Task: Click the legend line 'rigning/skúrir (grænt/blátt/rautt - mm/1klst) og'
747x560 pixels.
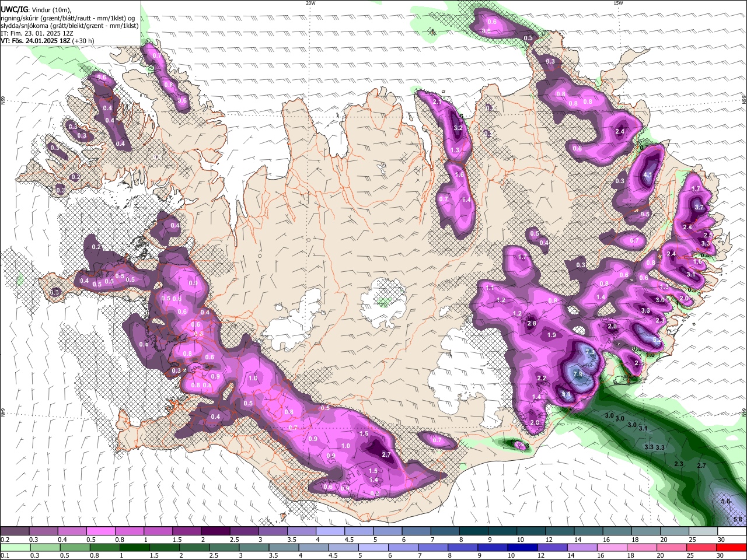Action: tap(67, 18)
